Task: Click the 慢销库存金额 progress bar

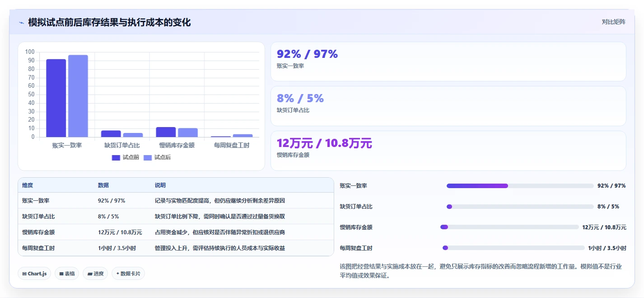Action: 509,227
